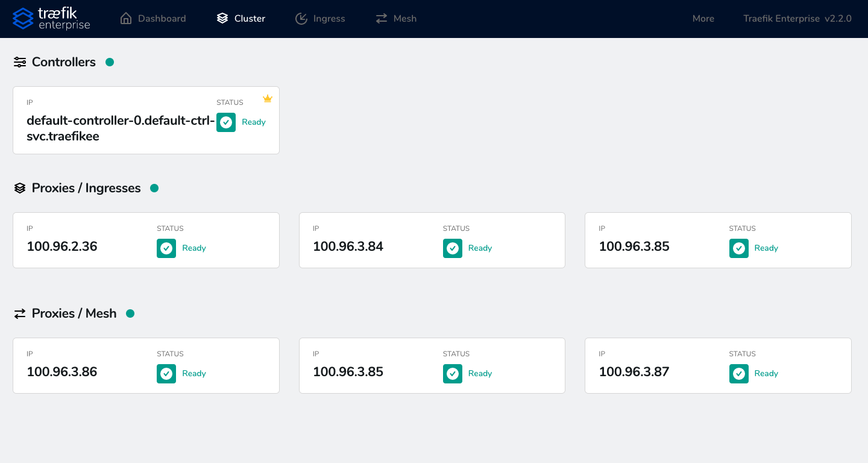
Task: Click the card for mesh proxy 100.96.3.86
Action: coord(146,365)
